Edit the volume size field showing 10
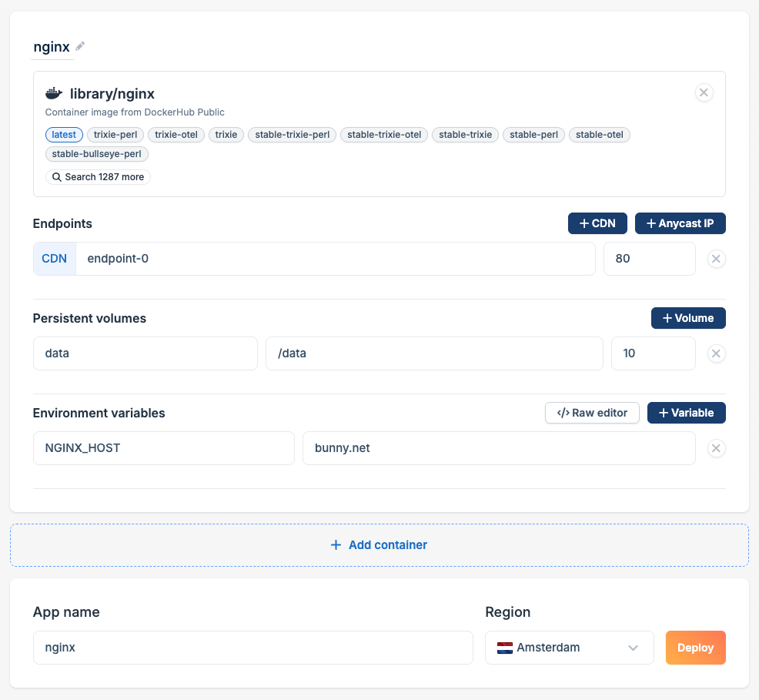This screenshot has height=700, width=759. point(653,354)
